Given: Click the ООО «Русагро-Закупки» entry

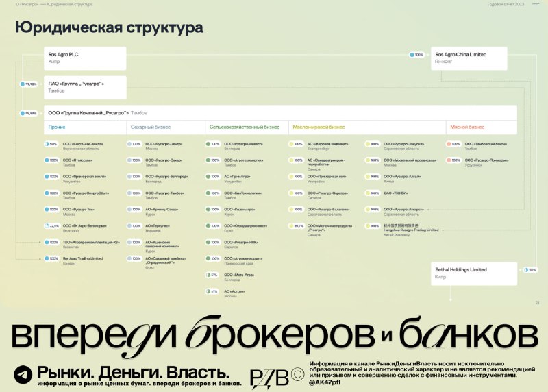Looking at the screenshot, I should [403, 146].
